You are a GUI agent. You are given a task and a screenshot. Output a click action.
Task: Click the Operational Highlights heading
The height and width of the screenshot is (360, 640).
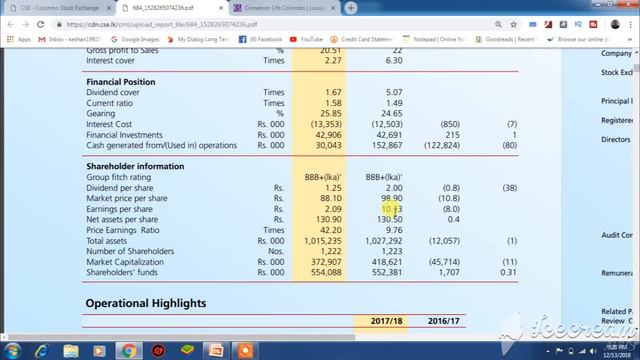click(x=146, y=303)
